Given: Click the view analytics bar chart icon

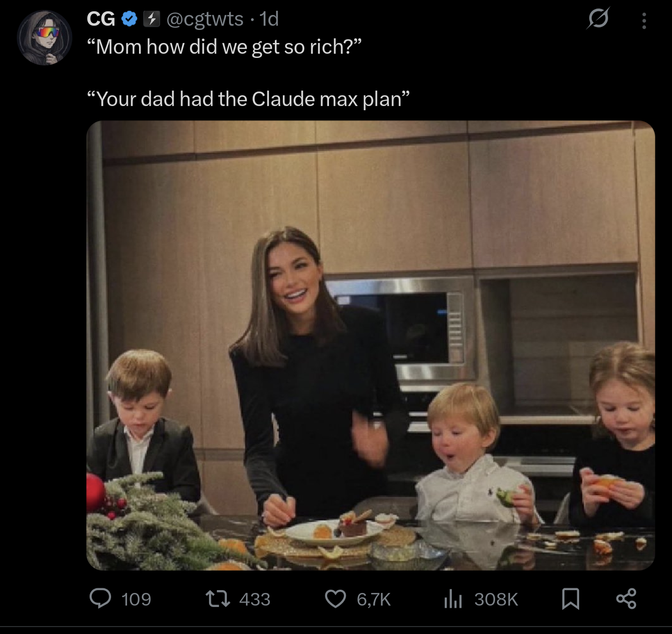Looking at the screenshot, I should point(453,599).
